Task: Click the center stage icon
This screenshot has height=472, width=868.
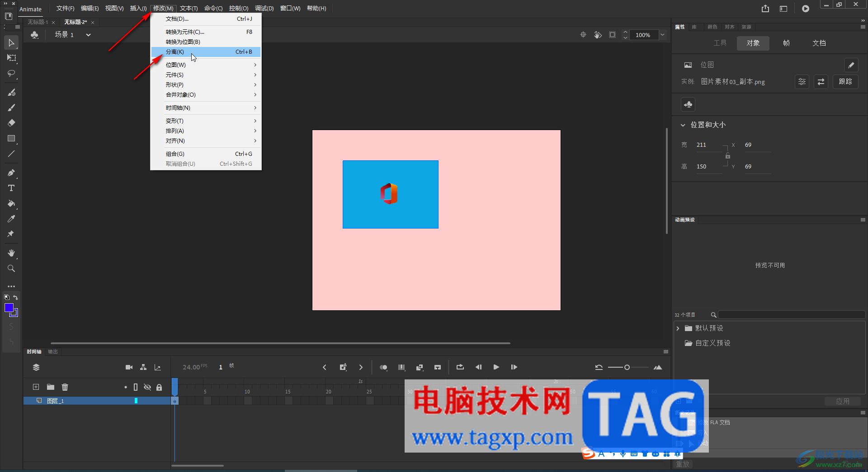Action: point(583,35)
